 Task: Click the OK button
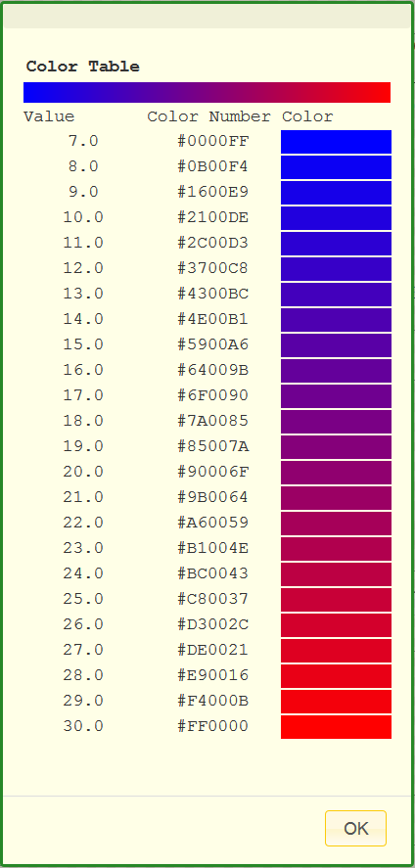355,828
